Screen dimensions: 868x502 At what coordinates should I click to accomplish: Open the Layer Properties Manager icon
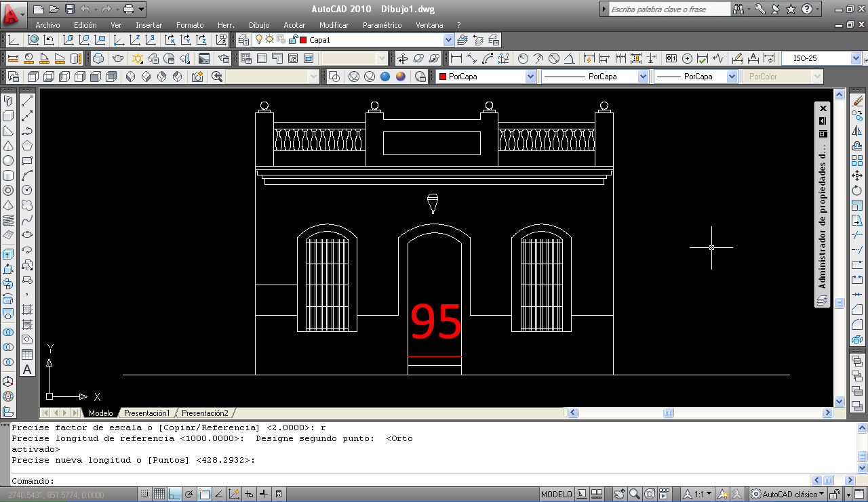242,39
